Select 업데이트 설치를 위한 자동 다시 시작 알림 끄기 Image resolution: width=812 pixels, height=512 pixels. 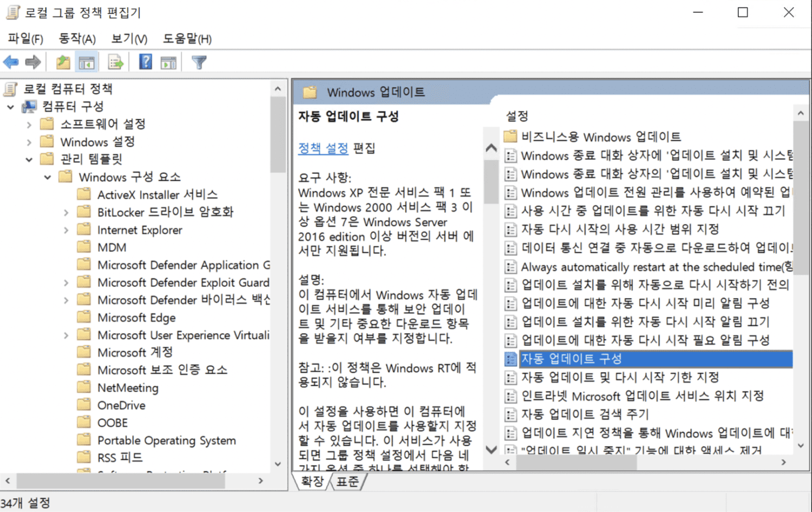click(645, 322)
